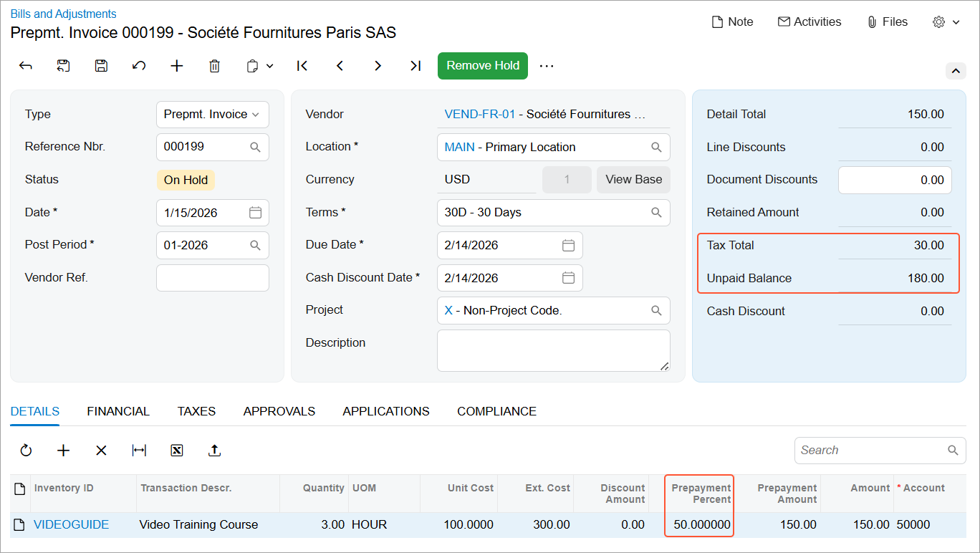Open the Post Period lookup
This screenshot has height=553, width=980.
255,245
